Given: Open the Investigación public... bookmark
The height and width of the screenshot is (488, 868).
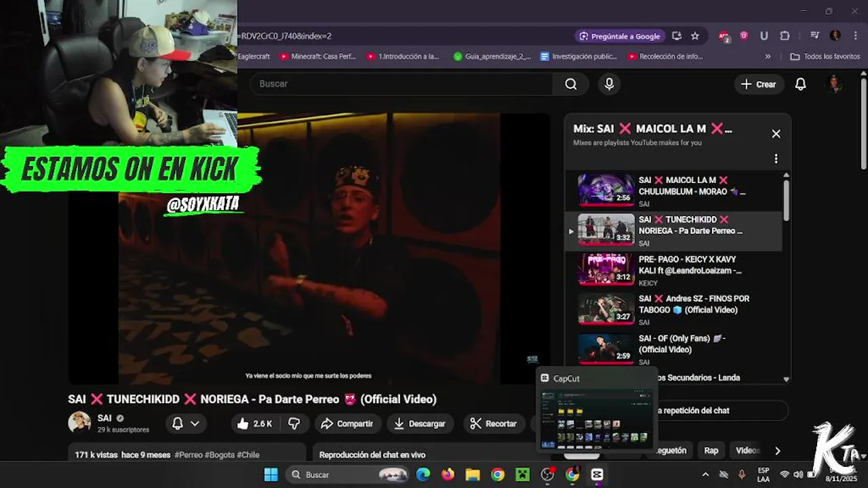Looking at the screenshot, I should (x=578, y=57).
